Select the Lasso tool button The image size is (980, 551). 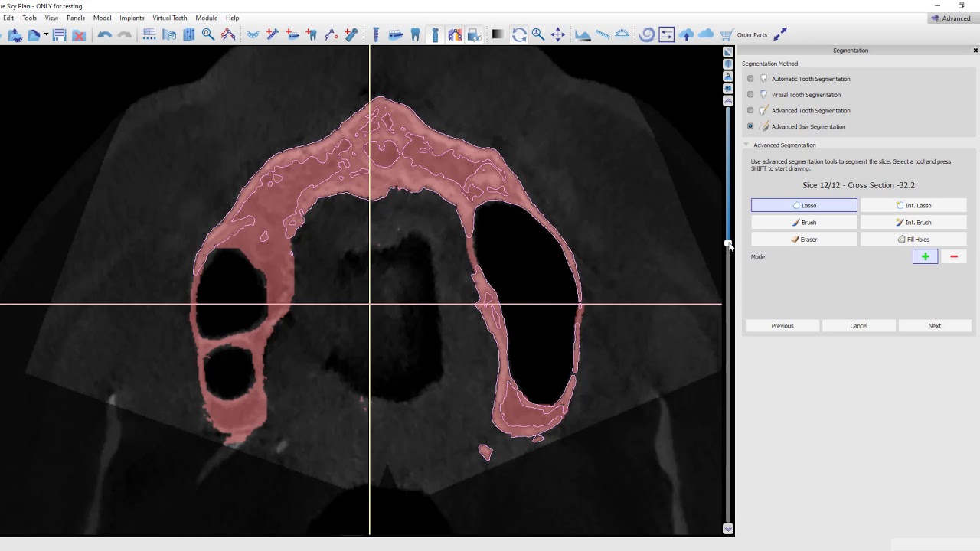point(804,205)
